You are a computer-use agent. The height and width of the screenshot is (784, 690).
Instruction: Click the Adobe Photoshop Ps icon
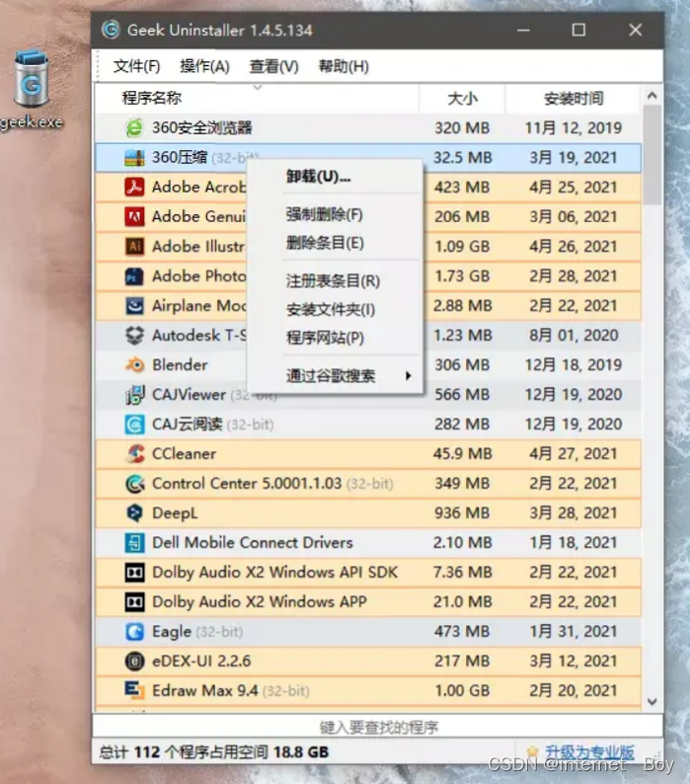pos(134,276)
